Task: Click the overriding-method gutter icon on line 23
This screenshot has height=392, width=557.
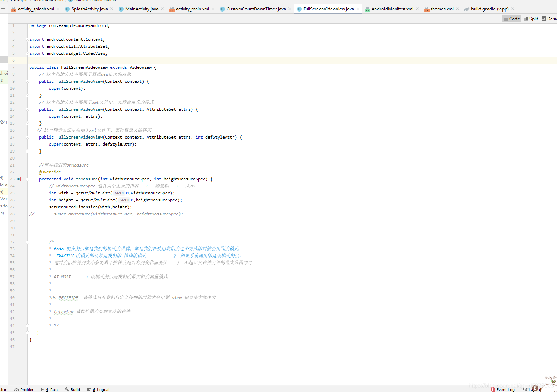Action: click(x=19, y=179)
